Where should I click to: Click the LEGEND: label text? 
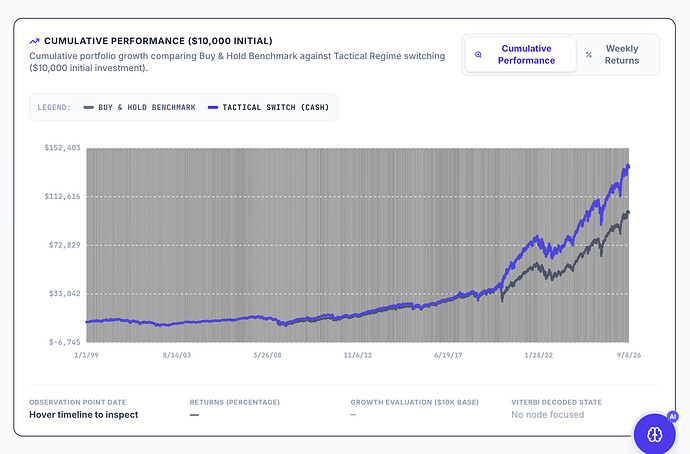(x=54, y=107)
